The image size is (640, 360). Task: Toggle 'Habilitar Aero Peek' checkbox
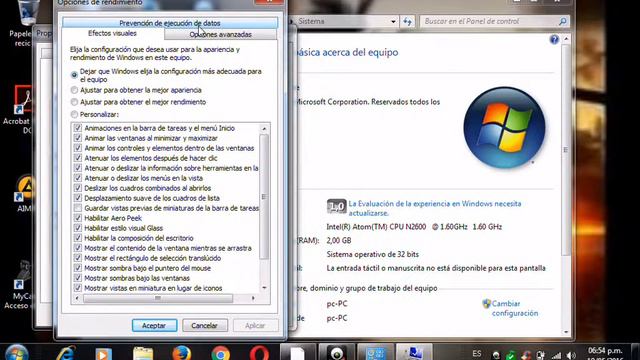tap(78, 218)
